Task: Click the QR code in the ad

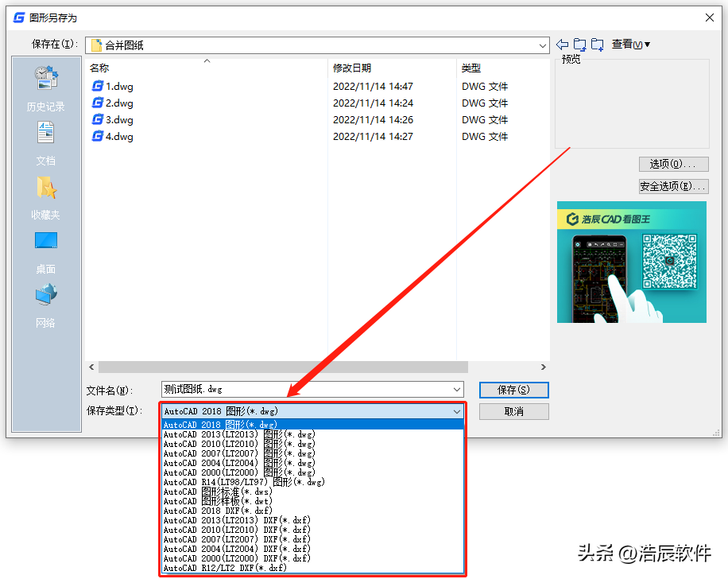Action: [x=669, y=261]
